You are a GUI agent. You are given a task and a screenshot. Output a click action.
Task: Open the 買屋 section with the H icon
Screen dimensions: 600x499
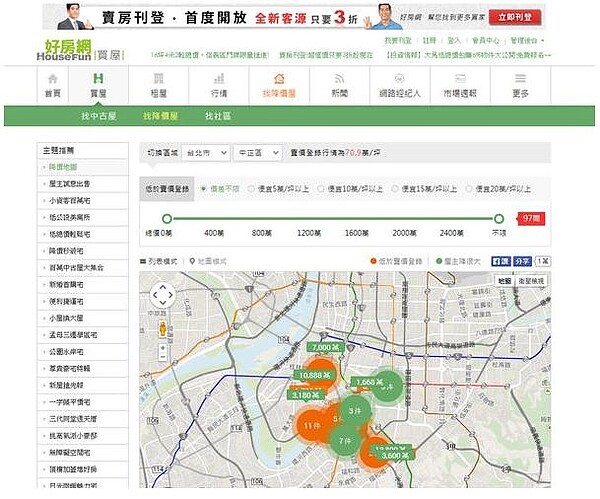pos(98,78)
